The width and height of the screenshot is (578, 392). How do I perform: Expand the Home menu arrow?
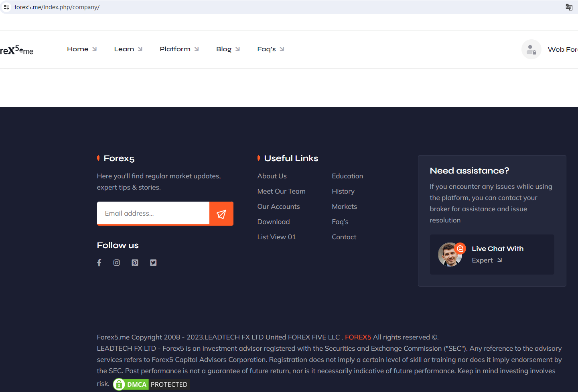[95, 49]
